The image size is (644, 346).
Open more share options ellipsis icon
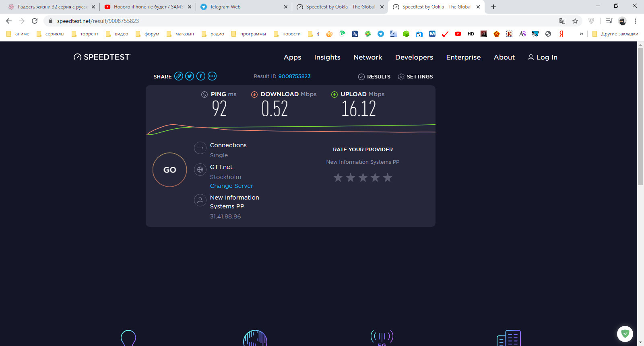[x=212, y=76]
